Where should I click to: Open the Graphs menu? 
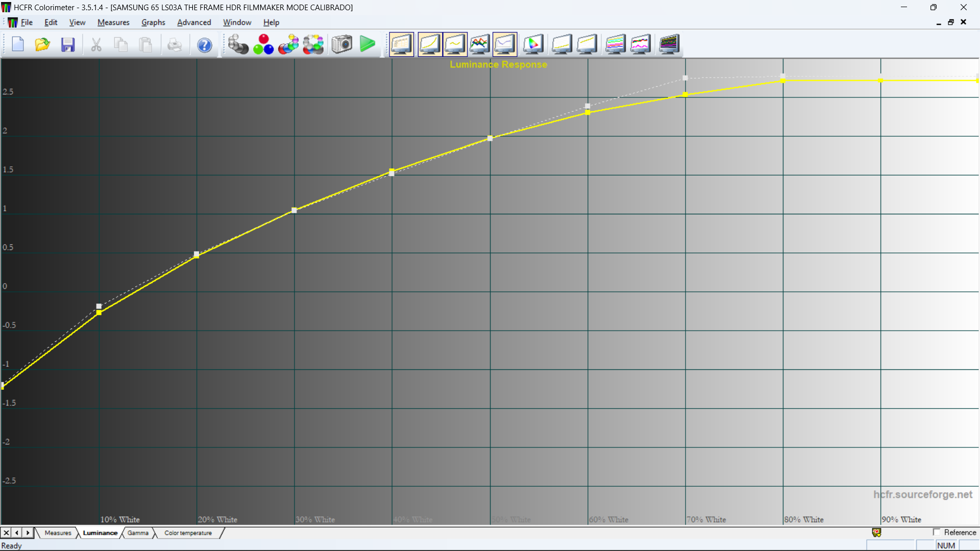[153, 22]
